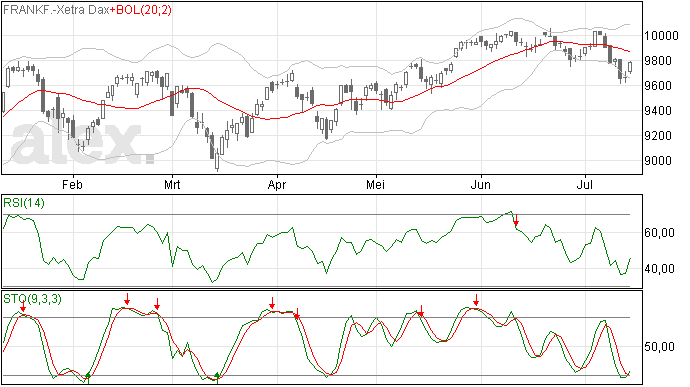Click the 9400 price axis label

(x=658, y=111)
